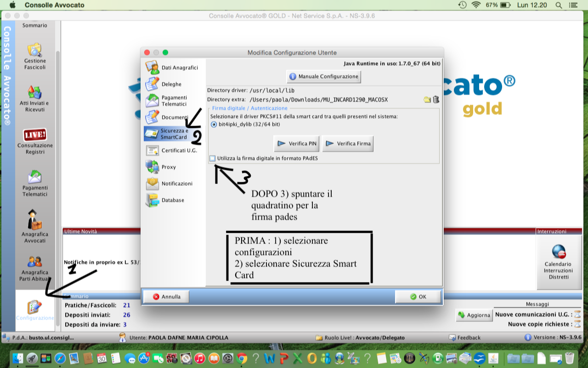Open Gestione Fascicoli in main sidebar
This screenshot has height=368, width=588.
pyautogui.click(x=35, y=56)
